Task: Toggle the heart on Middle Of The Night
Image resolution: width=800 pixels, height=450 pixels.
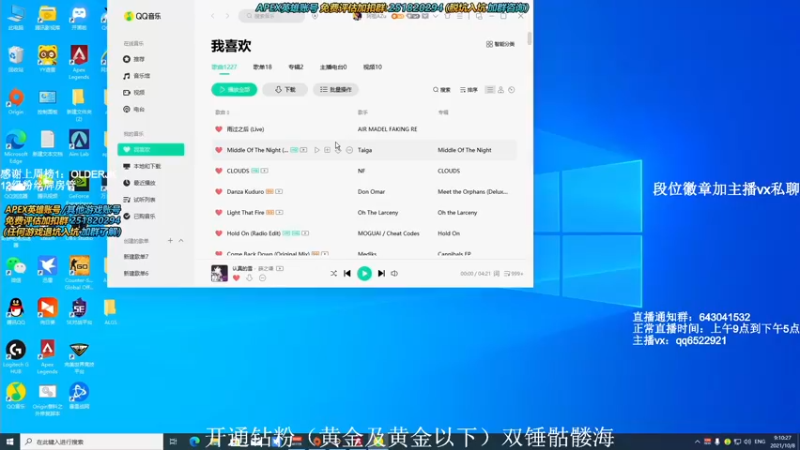Action: pos(219,150)
